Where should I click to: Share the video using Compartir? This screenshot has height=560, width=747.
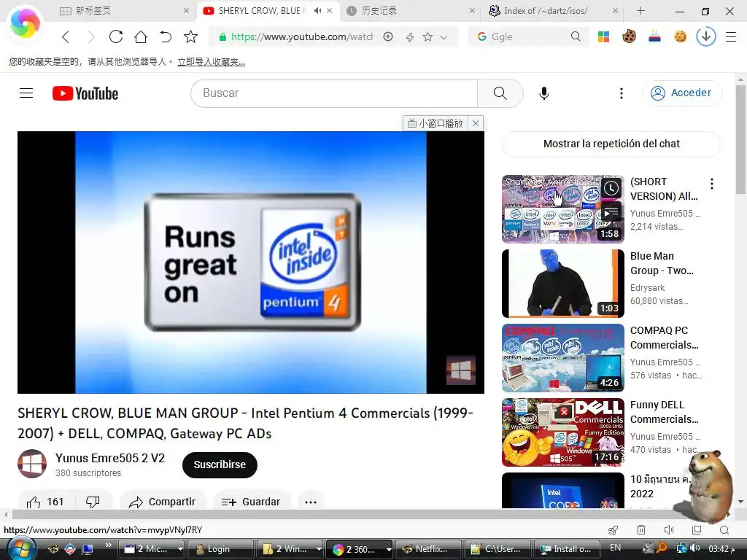[x=163, y=502]
